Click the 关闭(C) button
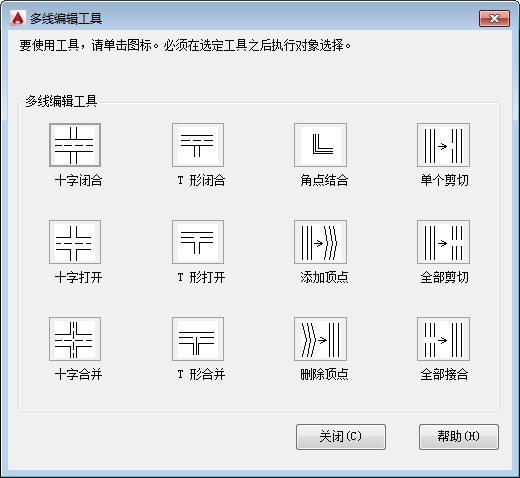This screenshot has width=520, height=478. coord(341,437)
